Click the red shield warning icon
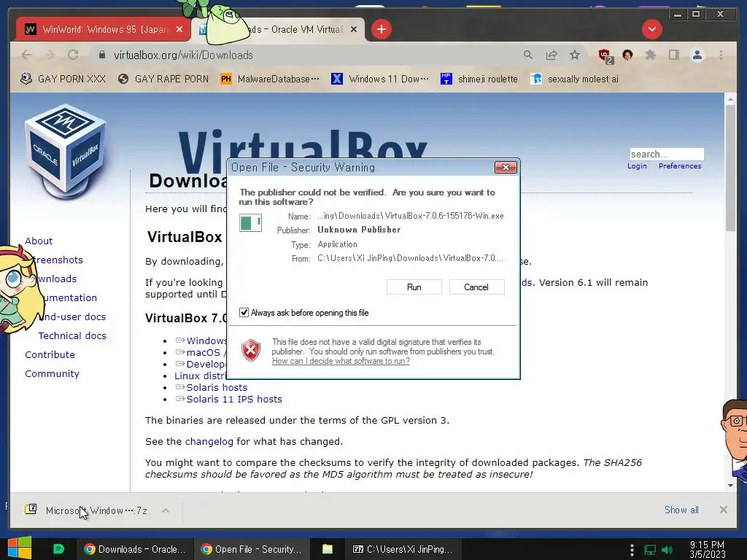 pos(251,351)
